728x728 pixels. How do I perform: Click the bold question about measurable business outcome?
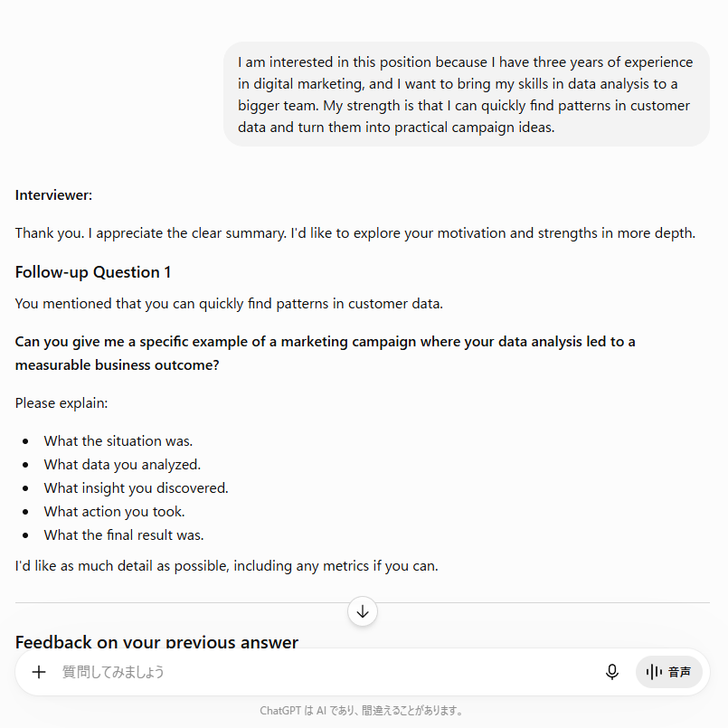(325, 354)
